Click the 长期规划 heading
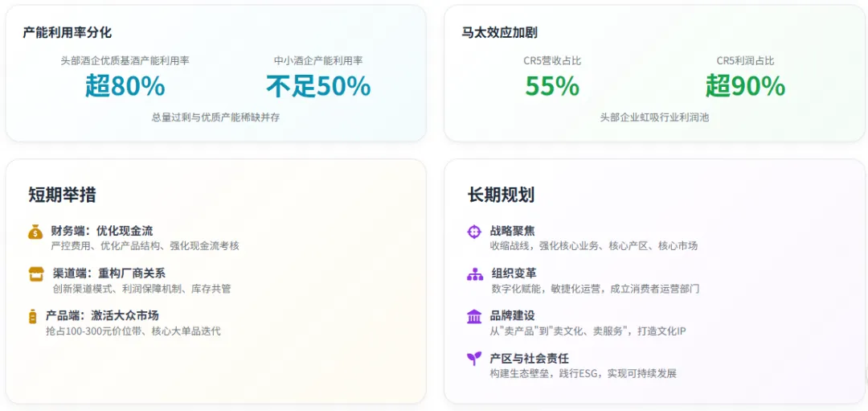 [x=501, y=195]
